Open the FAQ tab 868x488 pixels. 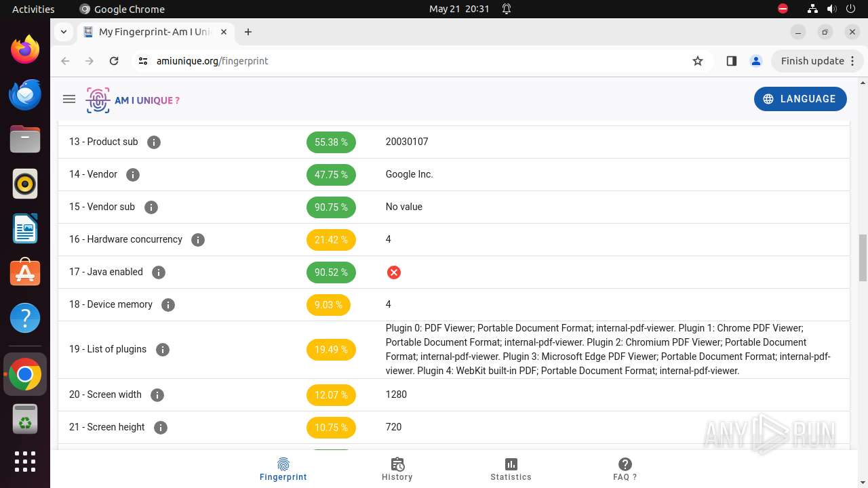[x=625, y=468]
